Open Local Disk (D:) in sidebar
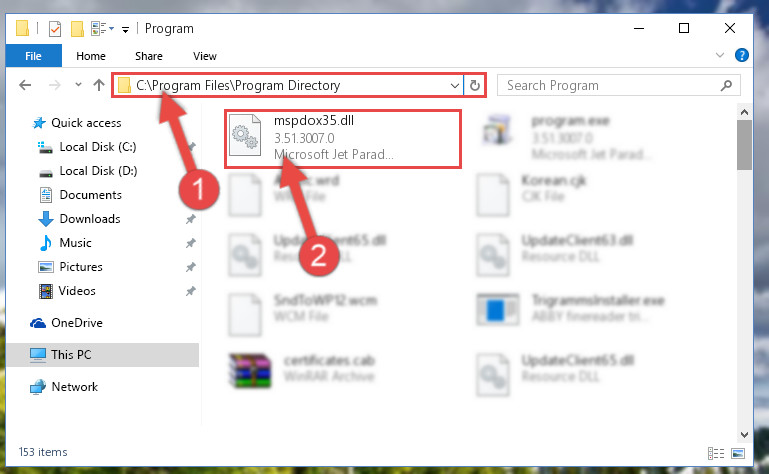The height and width of the screenshot is (474, 769). click(x=98, y=171)
